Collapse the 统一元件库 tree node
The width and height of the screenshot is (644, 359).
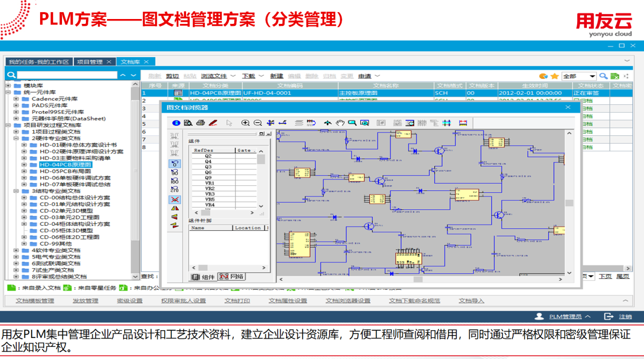[x=8, y=92]
